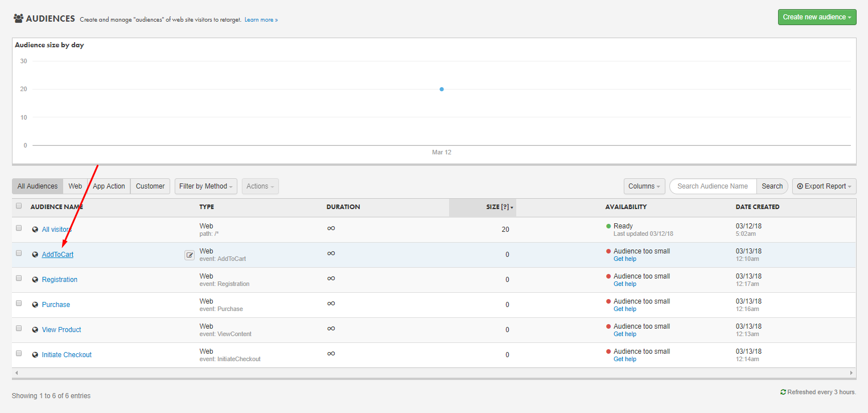The width and height of the screenshot is (868, 413).
Task: Check the Registration row checkbox
Action: click(19, 278)
